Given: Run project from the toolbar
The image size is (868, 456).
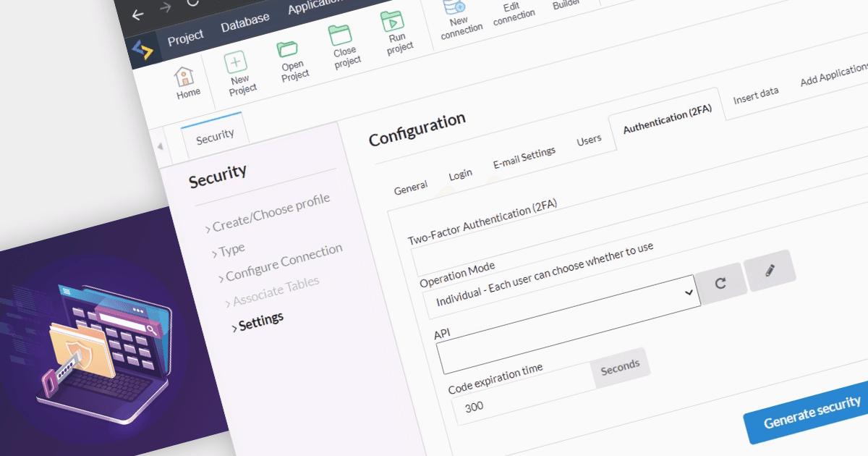Looking at the screenshot, I should 396,32.
